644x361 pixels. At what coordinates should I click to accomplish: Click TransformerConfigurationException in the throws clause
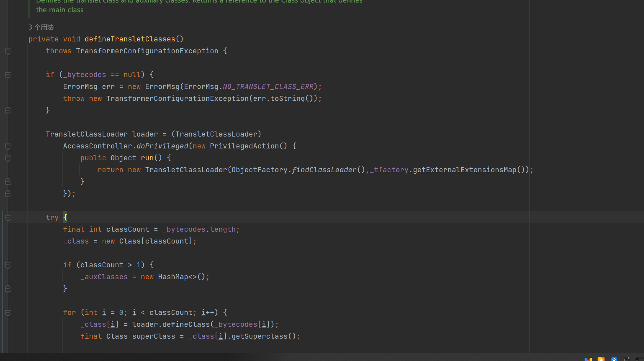coord(147,51)
